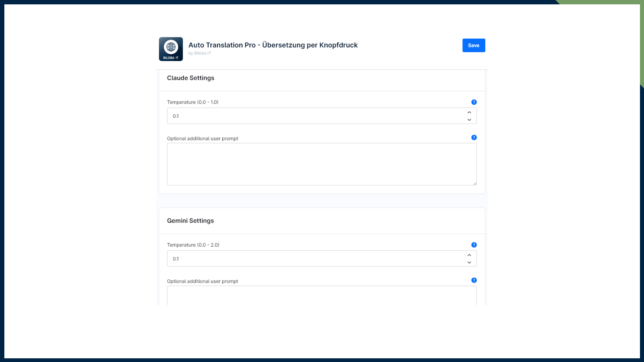This screenshot has width=644, height=362.
Task: Decrease Gemini temperature with down arrow
Action: click(469, 262)
